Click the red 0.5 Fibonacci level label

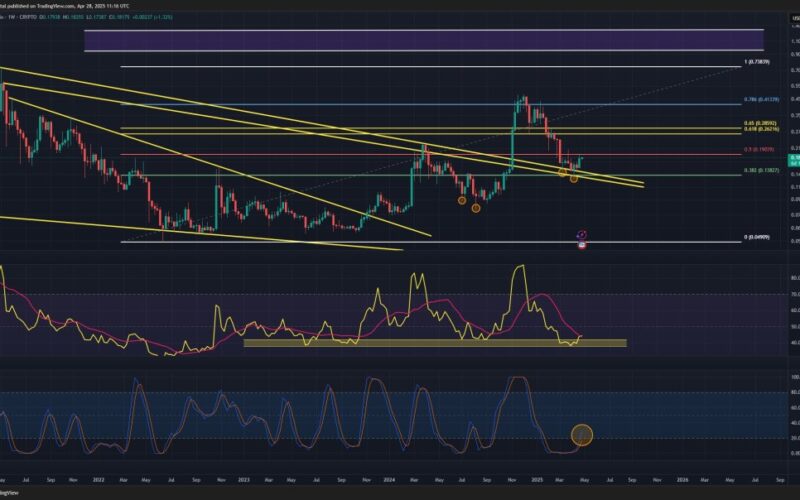tap(759, 149)
